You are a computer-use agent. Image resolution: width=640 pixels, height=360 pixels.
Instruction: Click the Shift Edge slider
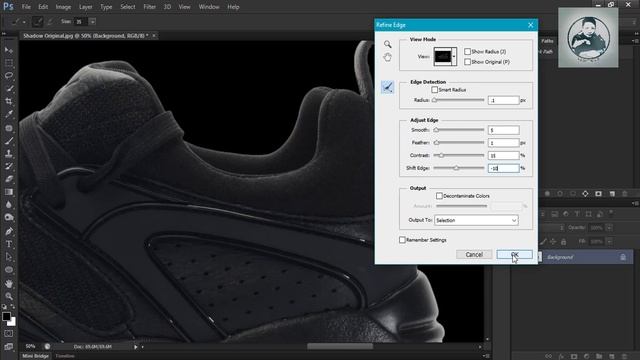[x=458, y=168]
